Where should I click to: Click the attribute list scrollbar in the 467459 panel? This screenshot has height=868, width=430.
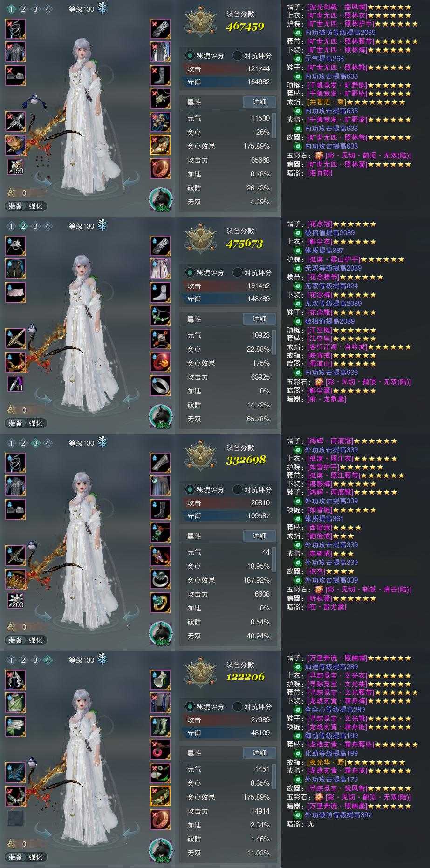[274, 126]
